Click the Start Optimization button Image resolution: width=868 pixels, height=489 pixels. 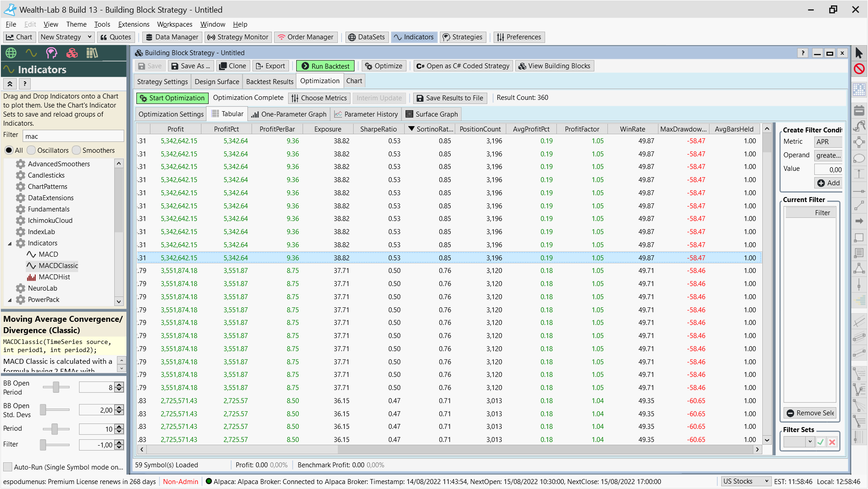[172, 98]
